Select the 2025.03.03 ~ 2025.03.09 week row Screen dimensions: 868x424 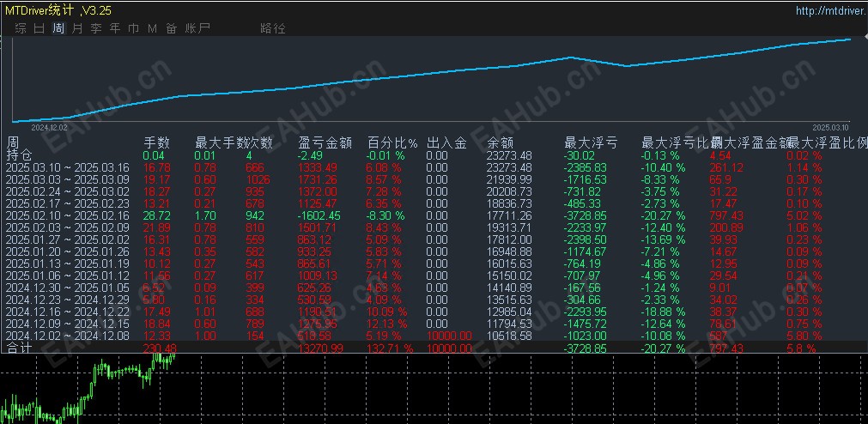(x=434, y=180)
